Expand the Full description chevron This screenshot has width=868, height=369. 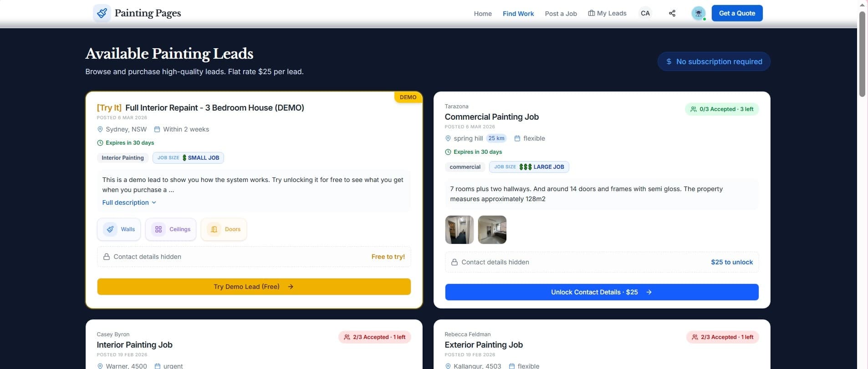(x=154, y=202)
